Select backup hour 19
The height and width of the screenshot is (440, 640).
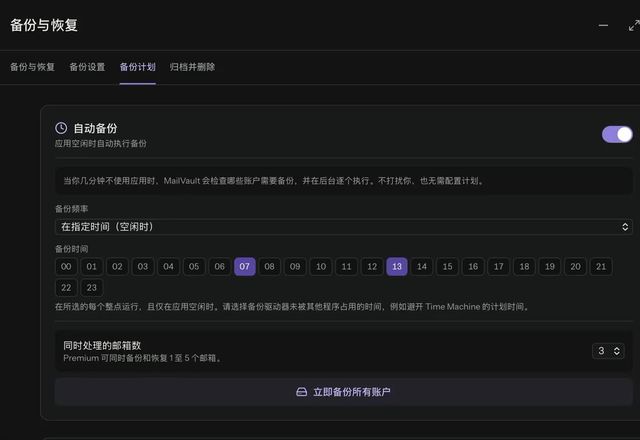(x=550, y=267)
